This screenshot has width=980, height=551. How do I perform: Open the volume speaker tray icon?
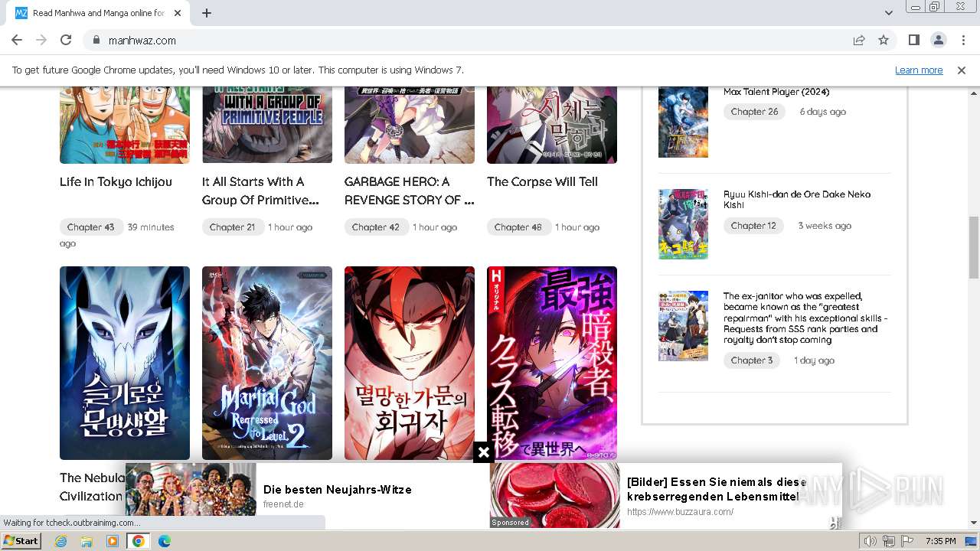(x=871, y=541)
